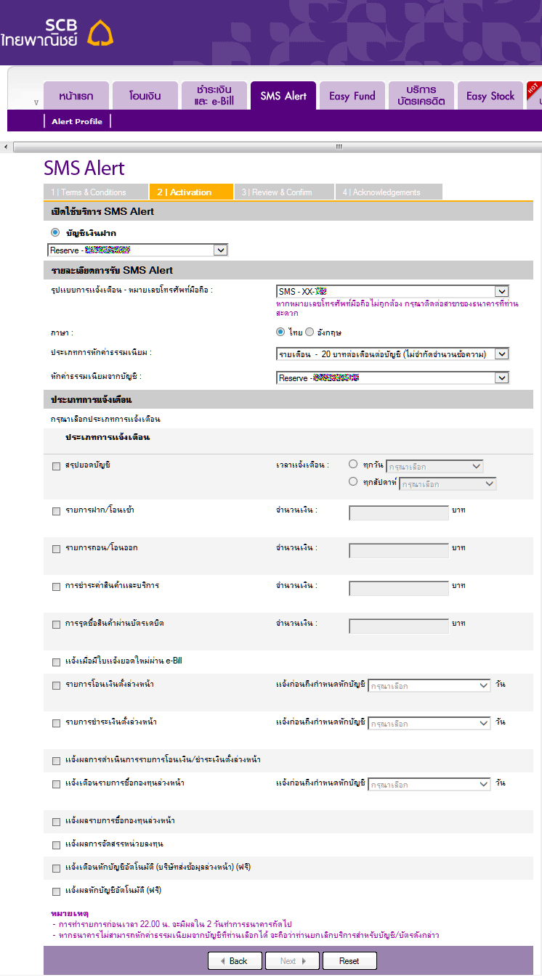Click step 2 Activation
Viewport: 542px width, 980px height.
(190, 192)
